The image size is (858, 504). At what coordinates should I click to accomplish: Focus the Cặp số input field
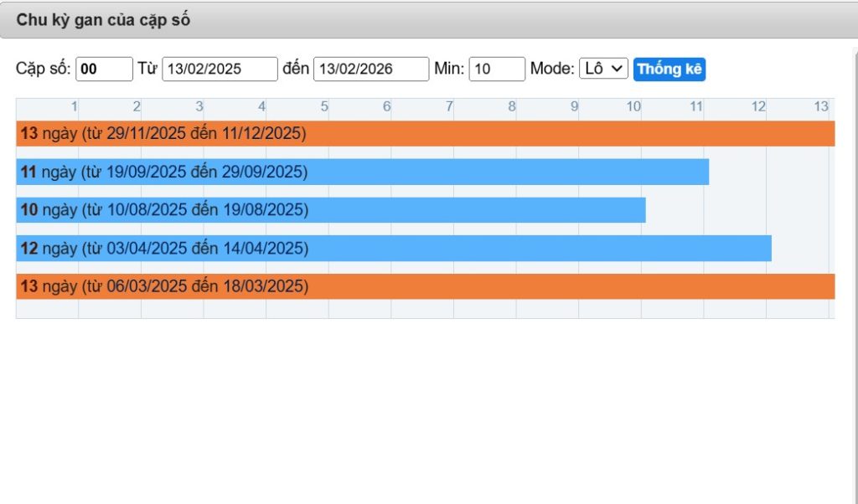(104, 69)
